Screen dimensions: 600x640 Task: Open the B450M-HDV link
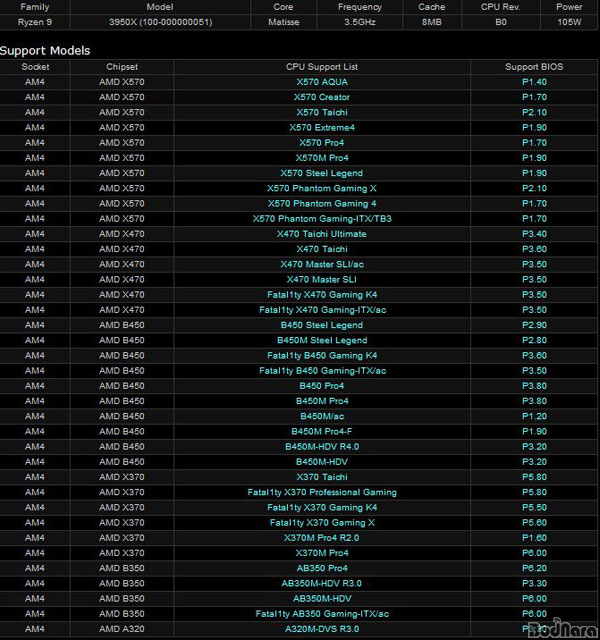pyautogui.click(x=322, y=462)
